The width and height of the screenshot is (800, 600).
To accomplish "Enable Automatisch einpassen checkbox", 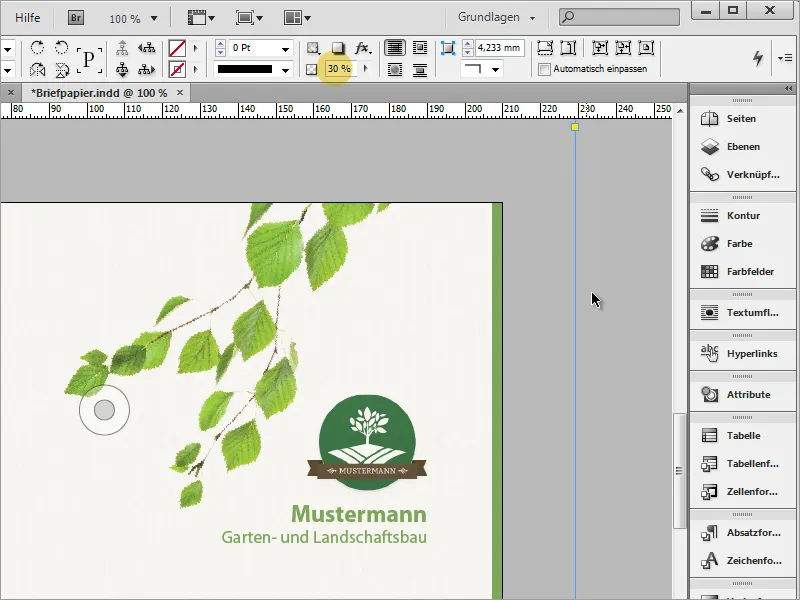I will [544, 69].
